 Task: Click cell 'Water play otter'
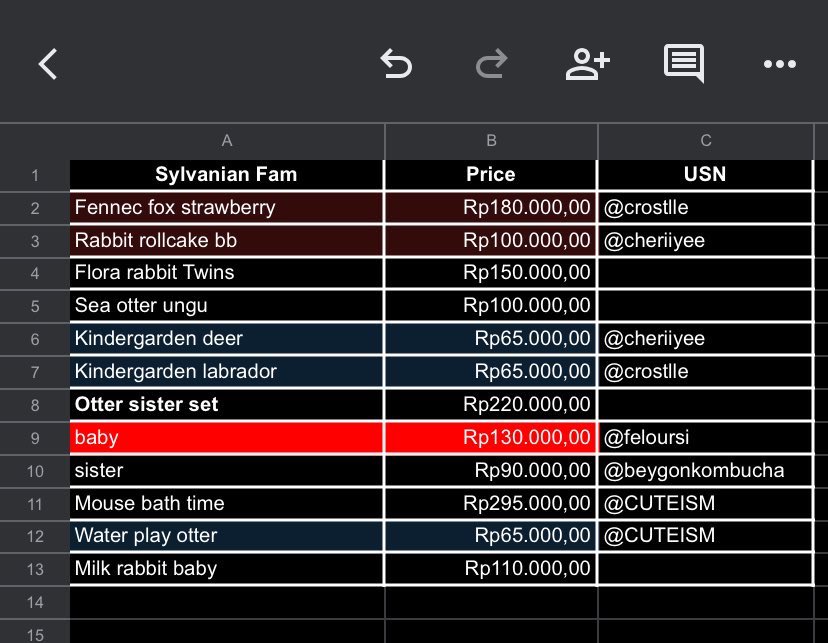(227, 536)
